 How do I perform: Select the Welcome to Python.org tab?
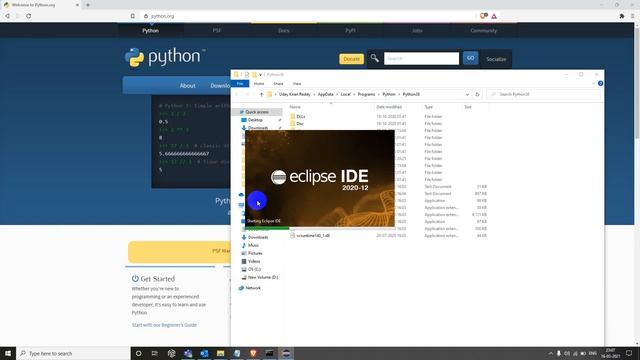coord(41,5)
